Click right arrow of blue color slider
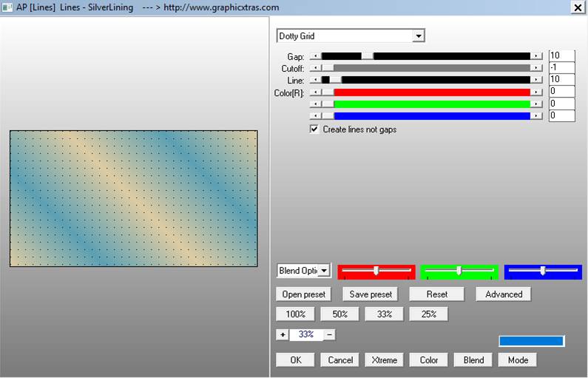Image resolution: width=588 pixels, height=378 pixels. (537, 116)
